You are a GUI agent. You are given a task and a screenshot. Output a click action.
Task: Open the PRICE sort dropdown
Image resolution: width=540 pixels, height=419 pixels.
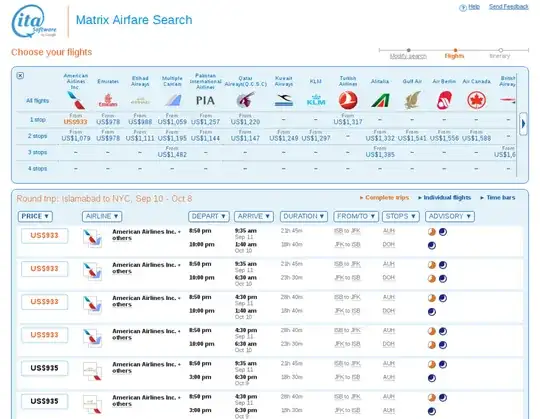click(x=35, y=216)
